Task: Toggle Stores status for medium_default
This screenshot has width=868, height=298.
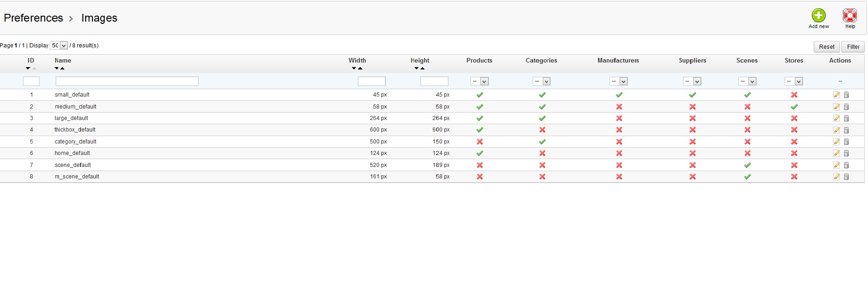Action: click(794, 107)
